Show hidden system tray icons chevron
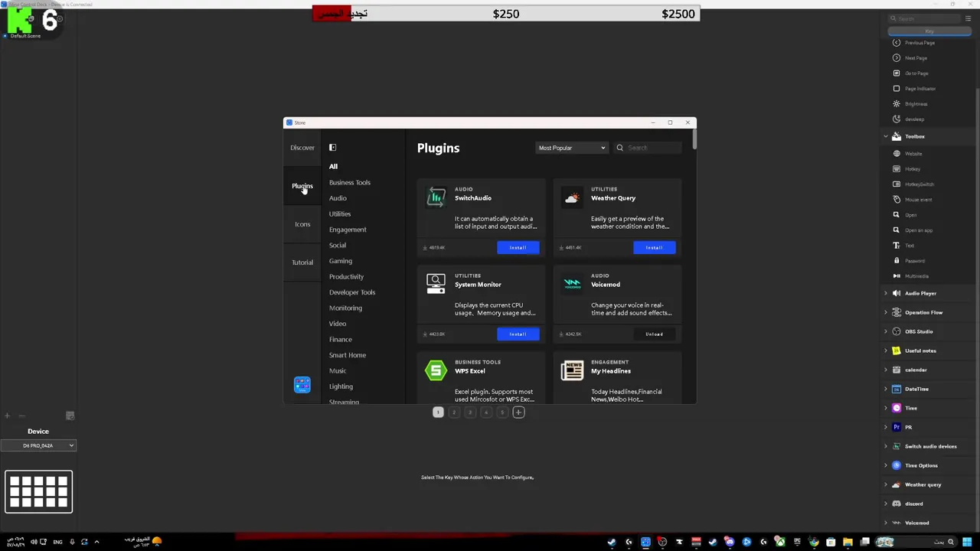 coord(96,542)
